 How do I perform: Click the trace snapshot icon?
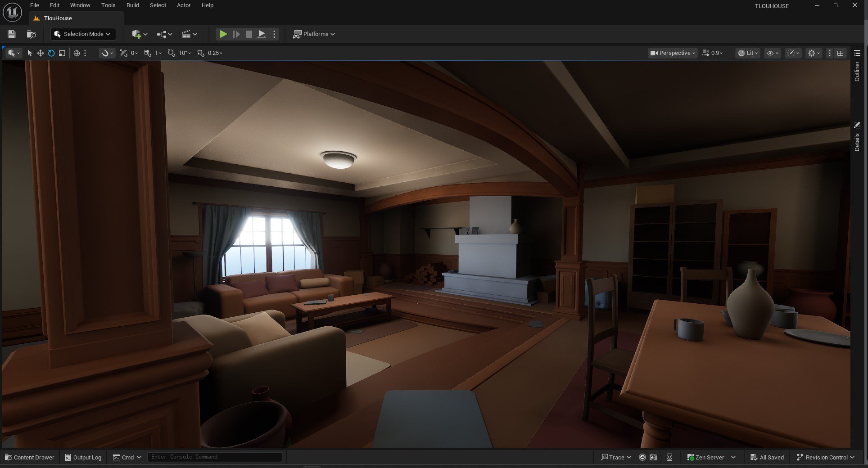(653, 457)
